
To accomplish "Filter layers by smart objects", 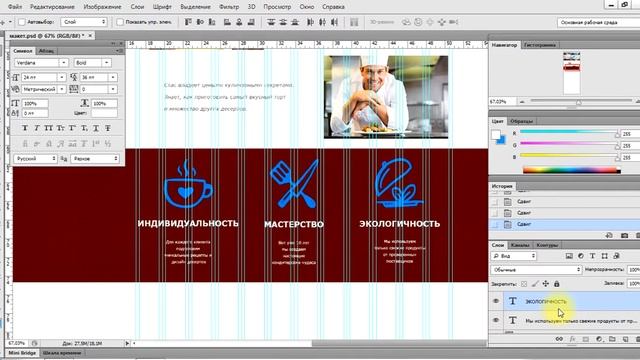I will click(616, 256).
